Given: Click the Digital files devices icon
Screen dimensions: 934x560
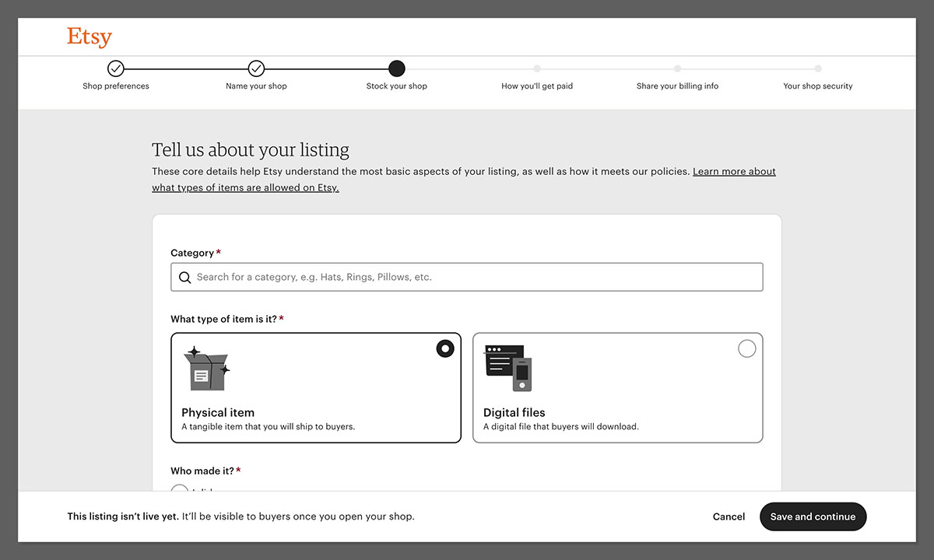Looking at the screenshot, I should [x=508, y=368].
